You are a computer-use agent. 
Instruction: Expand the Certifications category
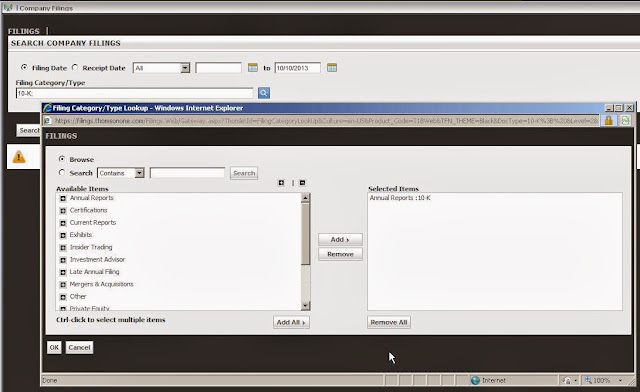point(63,211)
